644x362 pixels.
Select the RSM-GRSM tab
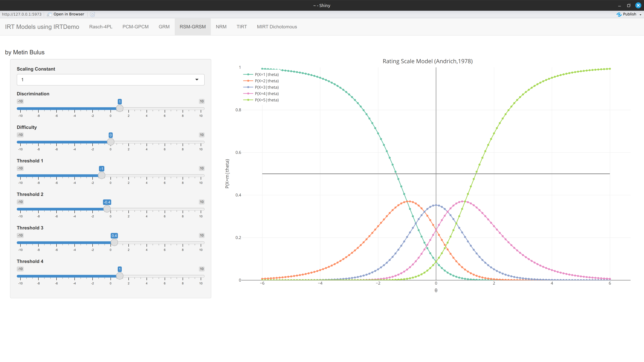[193, 27]
